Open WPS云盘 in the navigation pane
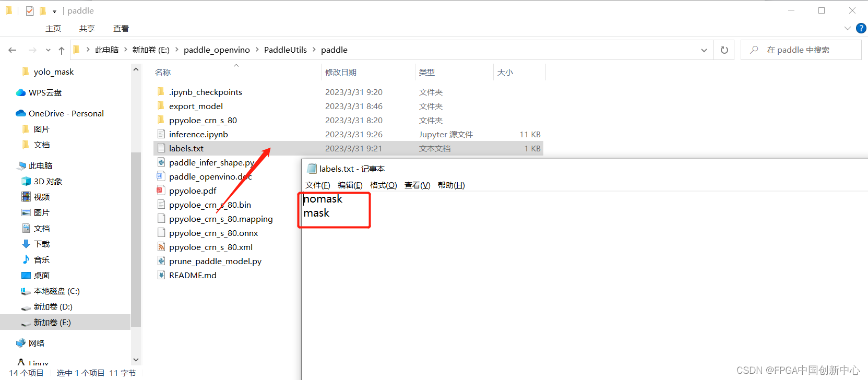 45,92
